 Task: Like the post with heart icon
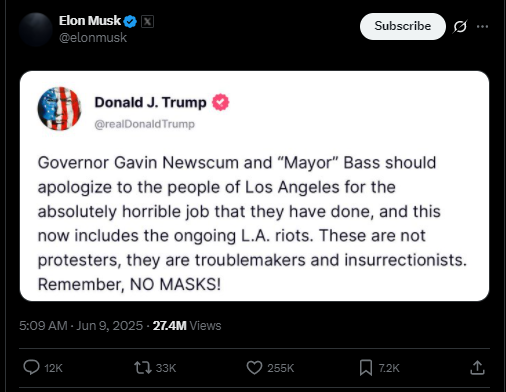[x=254, y=368]
